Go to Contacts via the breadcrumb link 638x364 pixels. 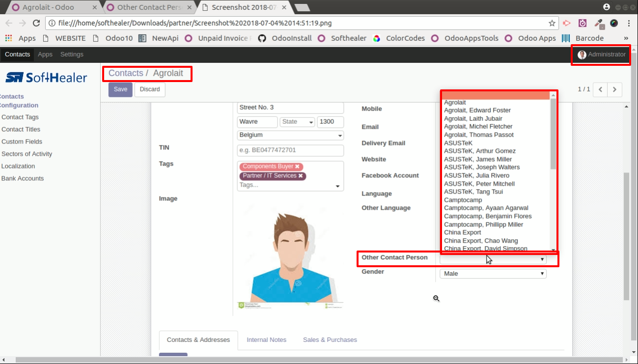tap(126, 73)
